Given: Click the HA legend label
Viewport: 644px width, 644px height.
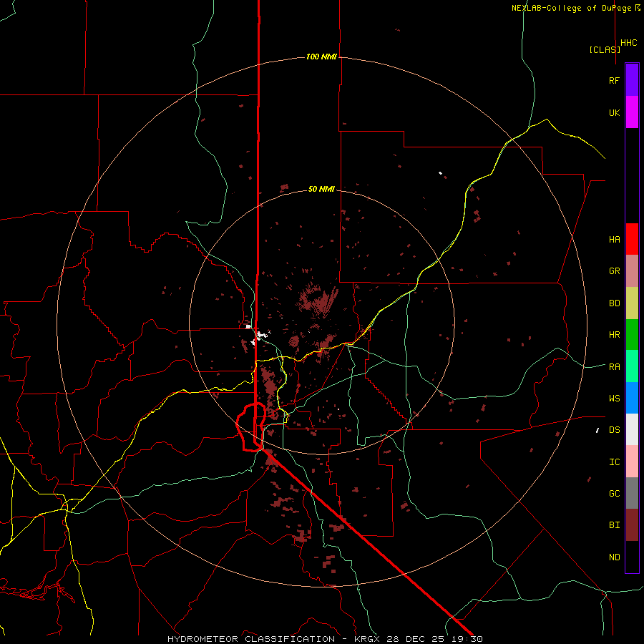Looking at the screenshot, I should tap(614, 240).
